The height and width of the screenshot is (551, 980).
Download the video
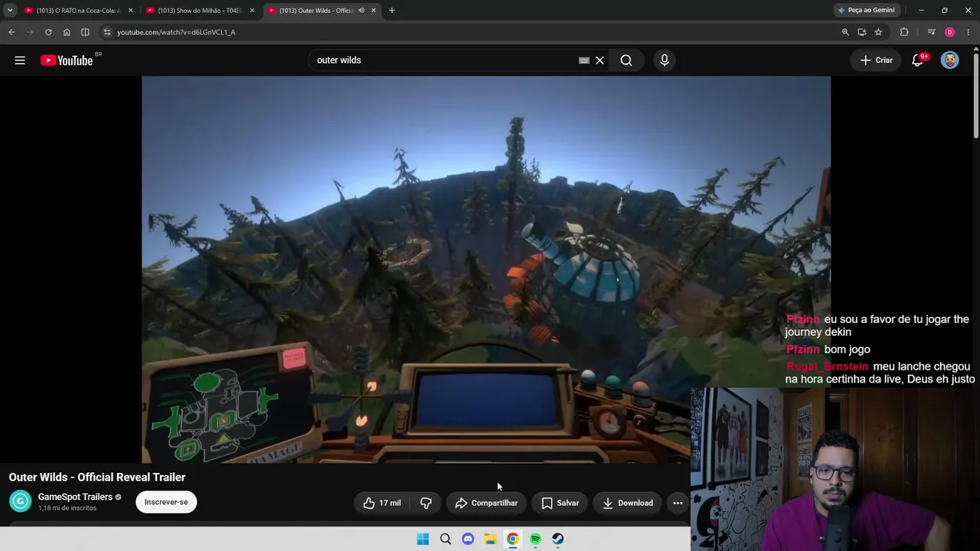(x=627, y=503)
